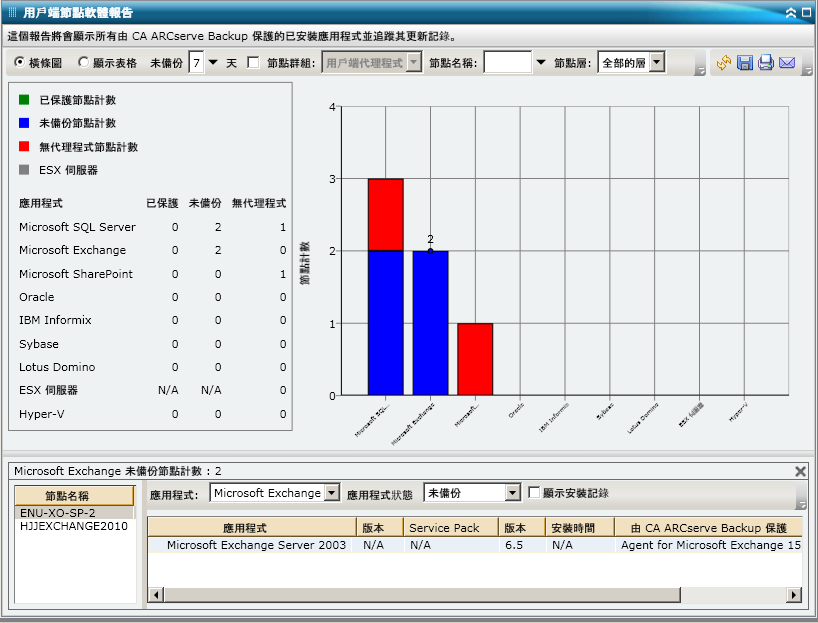Select the Microsoft Exchange Server 2003 row
818x623 pixels.
pyautogui.click(x=474, y=545)
